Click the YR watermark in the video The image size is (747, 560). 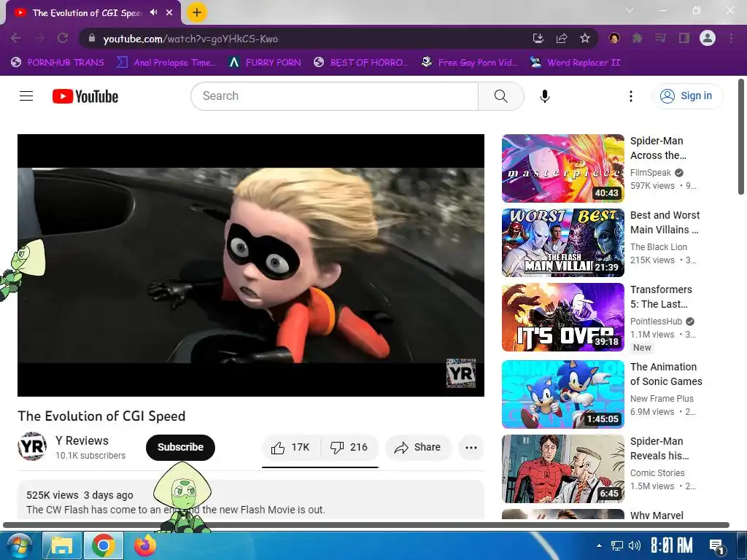[461, 373]
